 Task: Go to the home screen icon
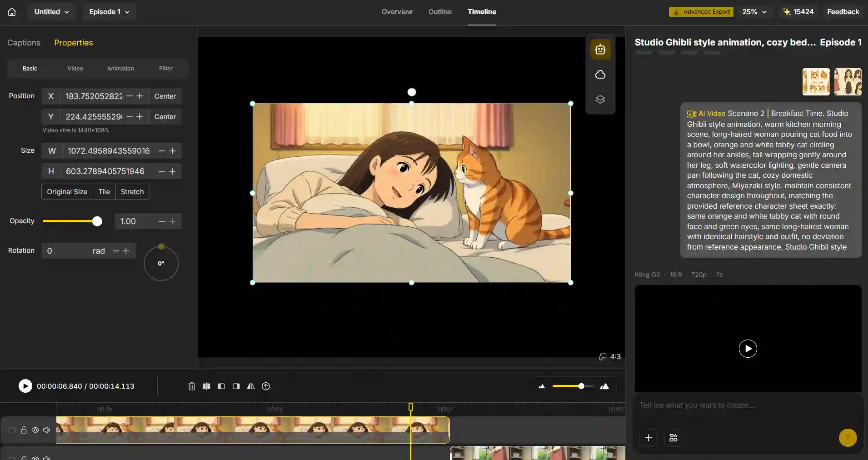[12, 12]
